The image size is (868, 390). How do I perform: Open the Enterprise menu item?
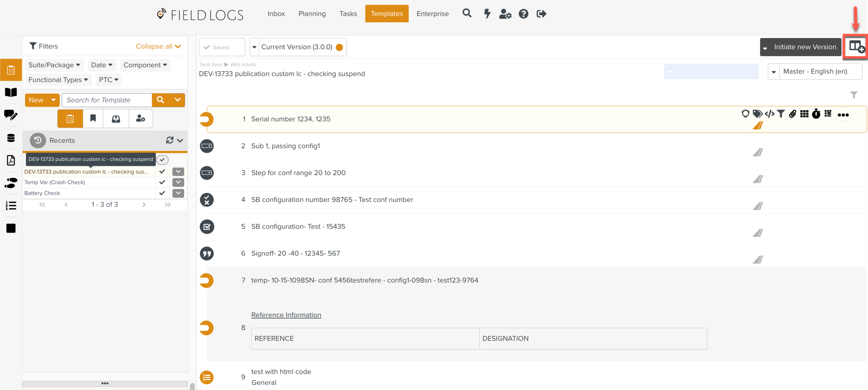click(432, 14)
